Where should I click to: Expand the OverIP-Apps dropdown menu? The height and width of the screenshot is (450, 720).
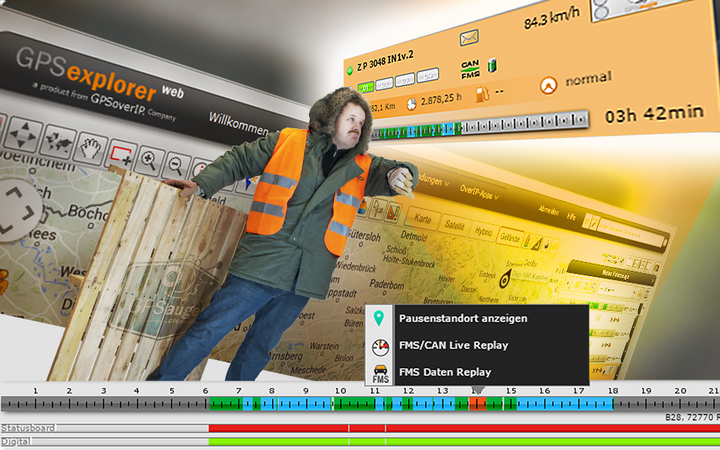[478, 192]
